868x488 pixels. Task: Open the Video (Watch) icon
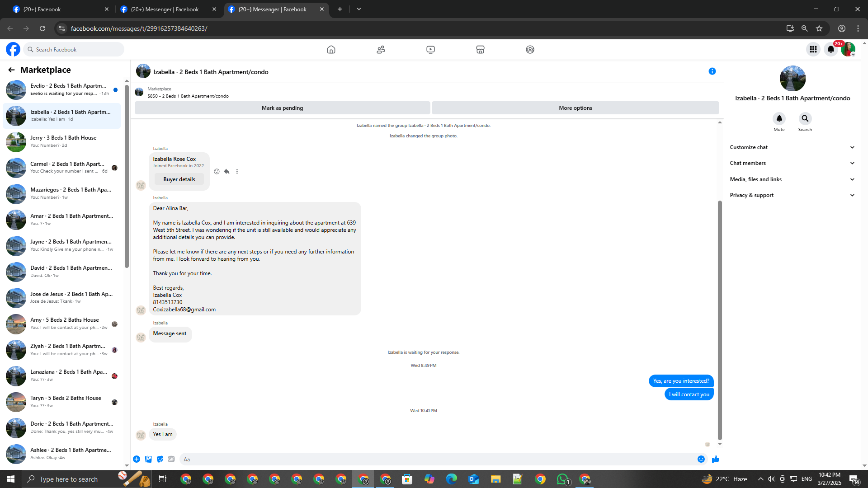pyautogui.click(x=430, y=50)
